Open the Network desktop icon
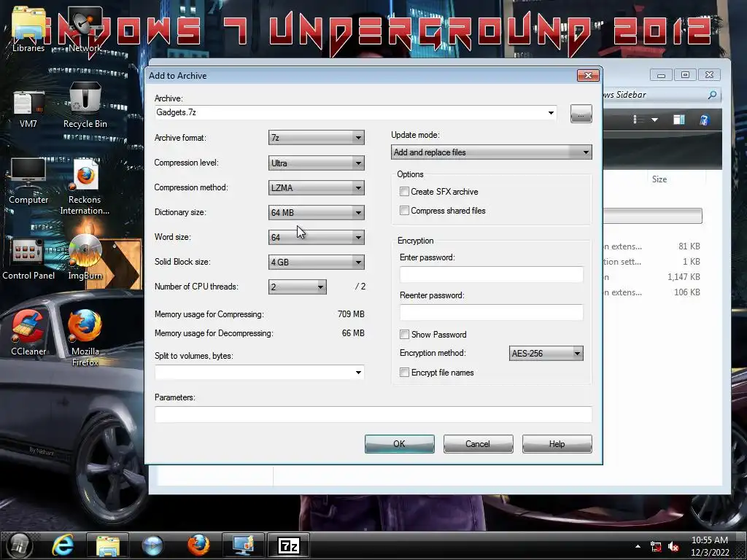Image resolution: width=747 pixels, height=560 pixels. (85, 28)
